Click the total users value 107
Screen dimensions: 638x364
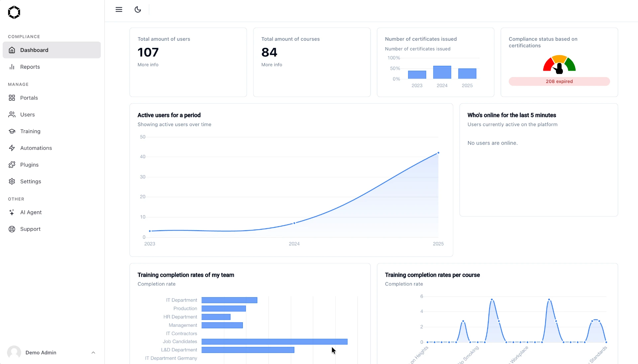[x=148, y=52]
